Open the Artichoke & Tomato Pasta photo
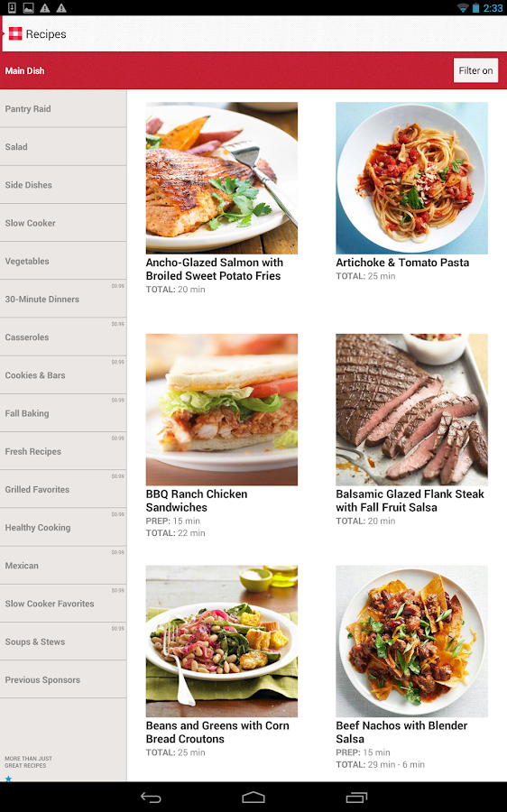 [411, 178]
